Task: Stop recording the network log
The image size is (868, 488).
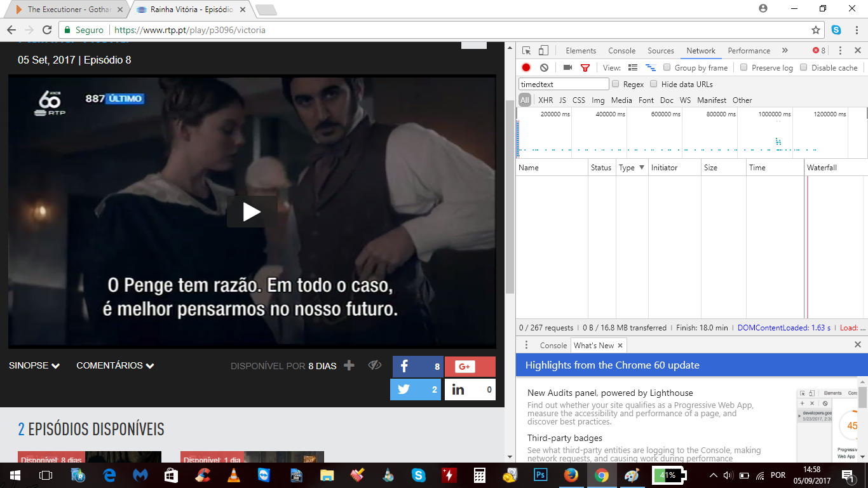Action: click(x=526, y=67)
